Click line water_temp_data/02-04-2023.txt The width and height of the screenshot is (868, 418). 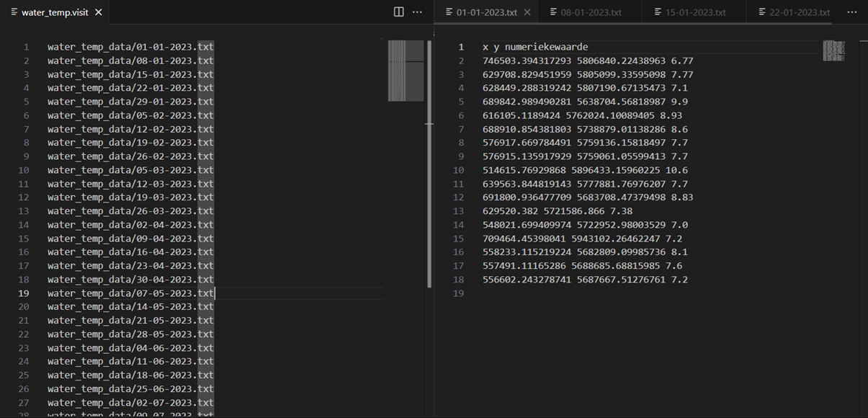[130, 225]
